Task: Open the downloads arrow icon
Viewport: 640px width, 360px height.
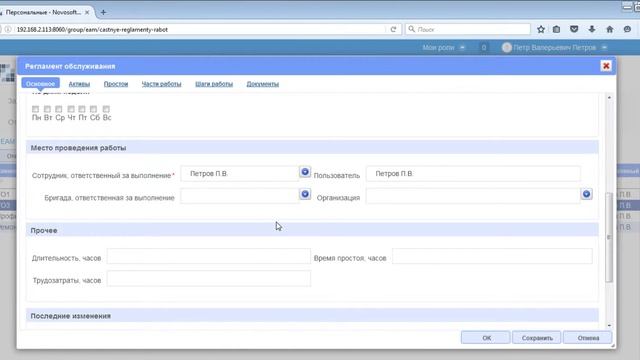Action: pyautogui.click(x=591, y=29)
